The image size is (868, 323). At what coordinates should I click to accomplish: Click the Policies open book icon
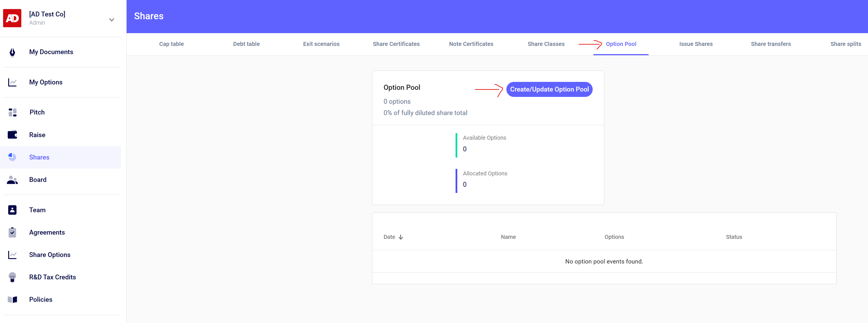click(12, 300)
